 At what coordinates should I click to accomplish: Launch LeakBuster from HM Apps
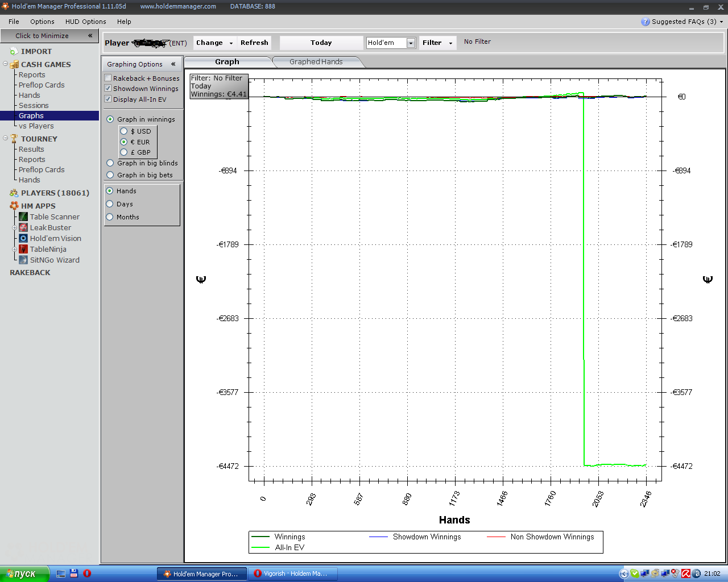click(23, 227)
